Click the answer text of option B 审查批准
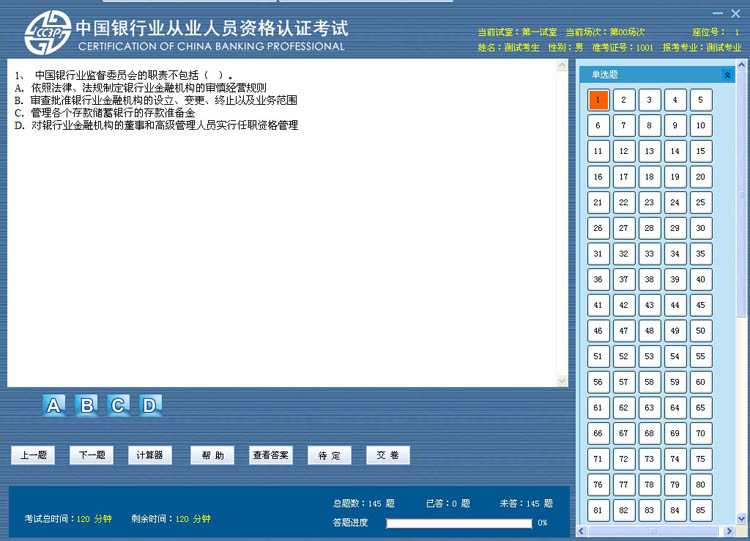The width and height of the screenshot is (750, 541). click(164, 100)
